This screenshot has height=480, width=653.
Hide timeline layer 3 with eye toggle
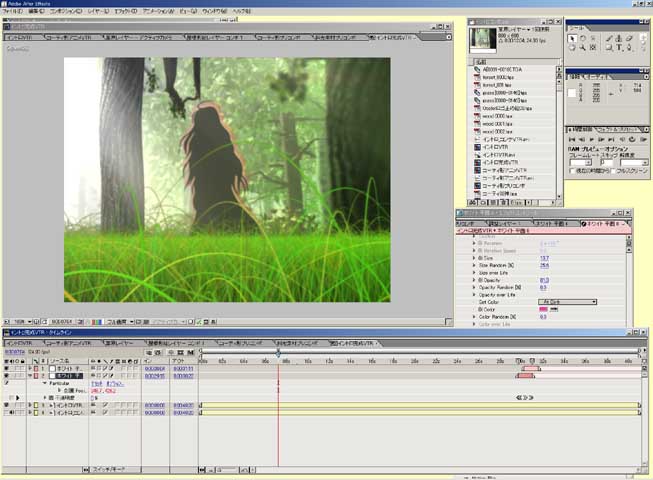coord(6,405)
